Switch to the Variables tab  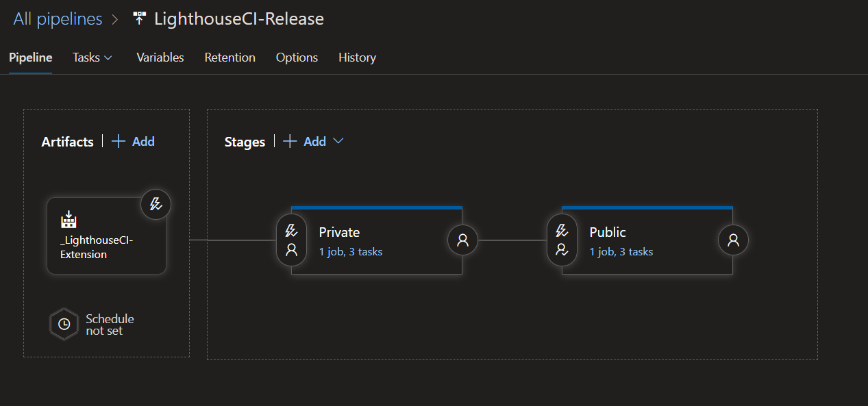point(160,58)
